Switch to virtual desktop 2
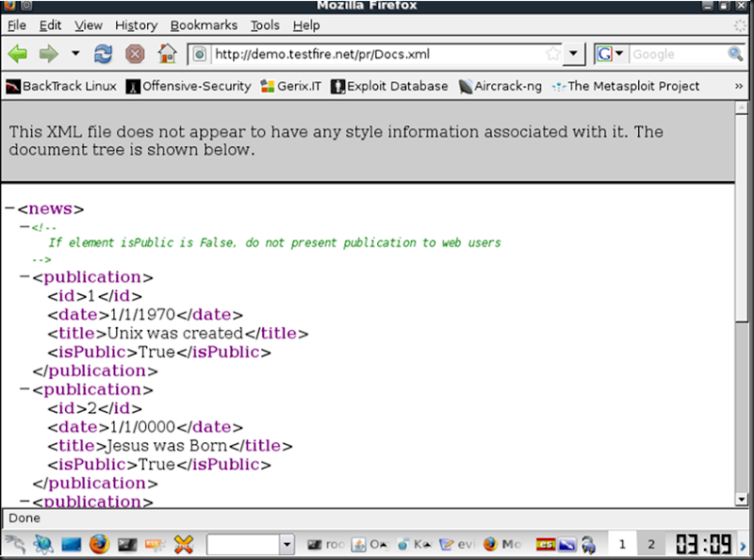754x560 pixels. pyautogui.click(x=651, y=544)
